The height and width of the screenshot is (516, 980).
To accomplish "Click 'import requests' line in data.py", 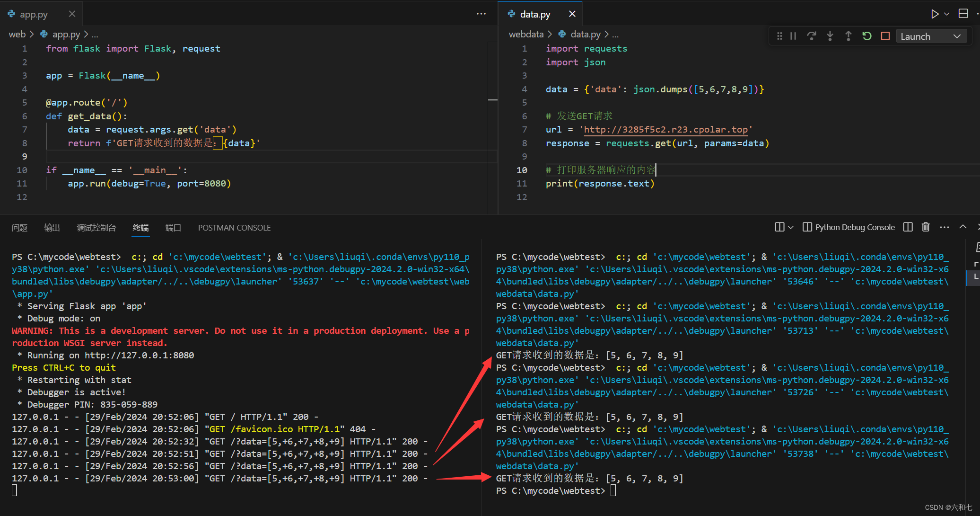I will [x=586, y=49].
